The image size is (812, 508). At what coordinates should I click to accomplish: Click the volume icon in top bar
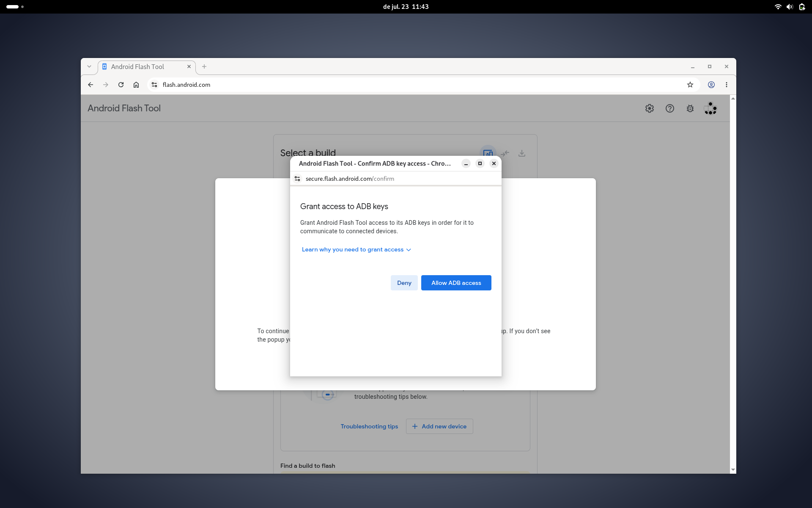[x=790, y=7]
